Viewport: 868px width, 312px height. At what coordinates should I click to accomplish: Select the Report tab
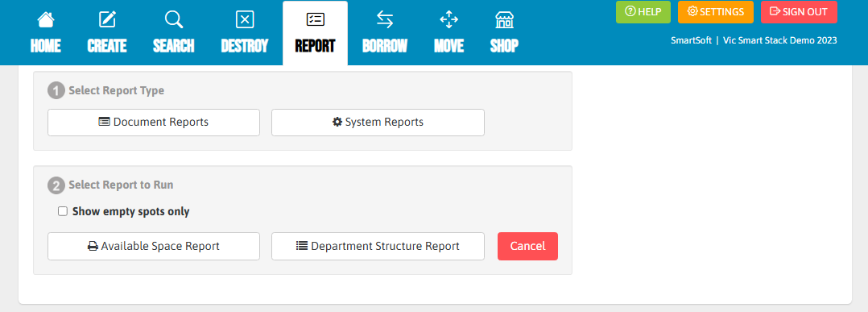[x=315, y=33]
